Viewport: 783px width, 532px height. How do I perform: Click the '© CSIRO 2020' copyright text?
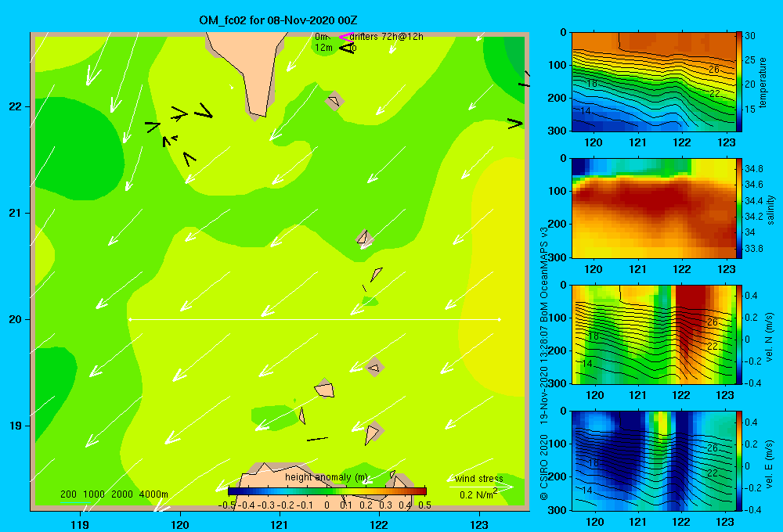(x=544, y=466)
